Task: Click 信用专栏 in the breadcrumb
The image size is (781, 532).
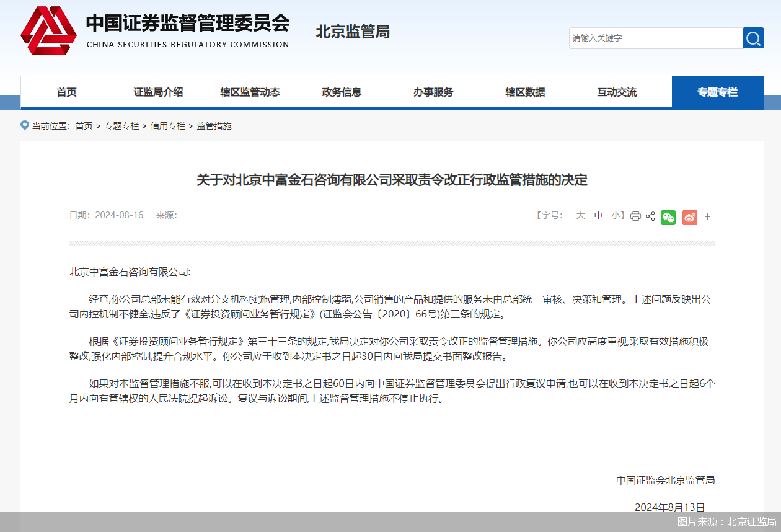Action: pos(168,126)
